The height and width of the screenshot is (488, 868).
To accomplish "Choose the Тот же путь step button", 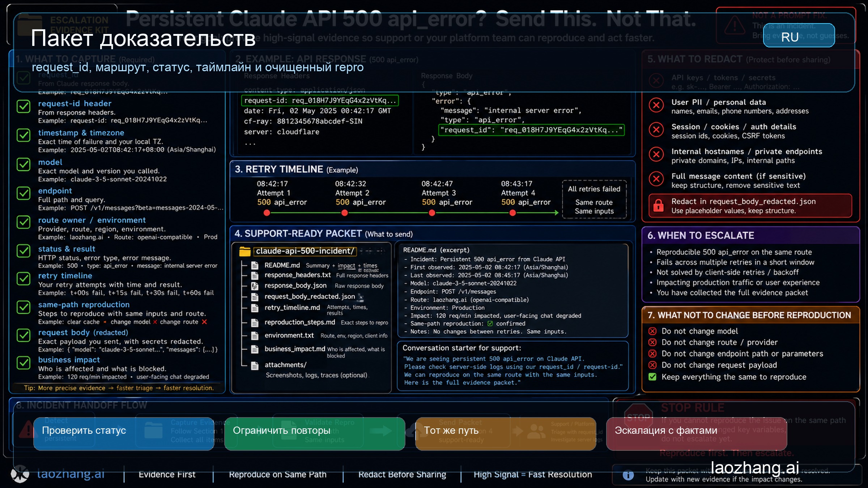I will click(506, 434).
